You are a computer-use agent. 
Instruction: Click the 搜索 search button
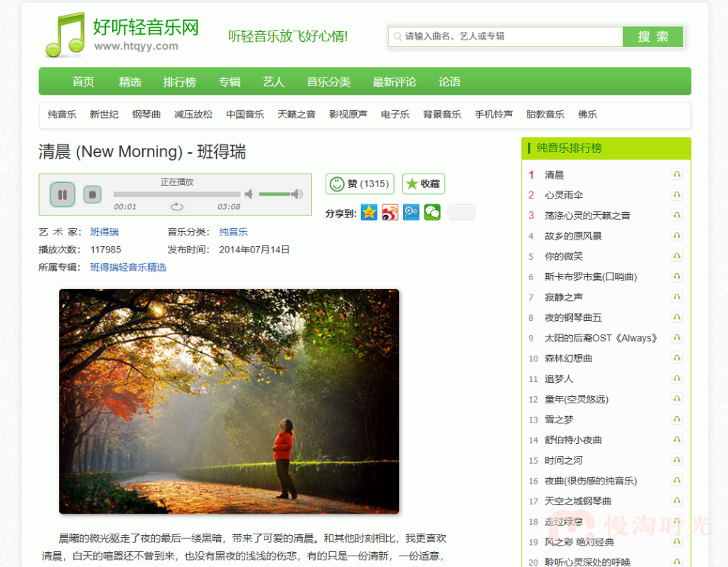click(x=653, y=36)
